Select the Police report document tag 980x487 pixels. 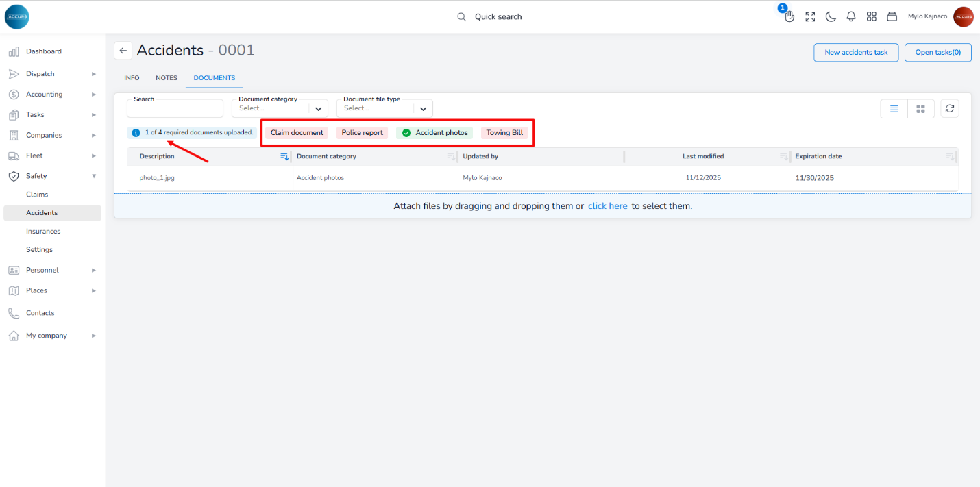pyautogui.click(x=362, y=133)
